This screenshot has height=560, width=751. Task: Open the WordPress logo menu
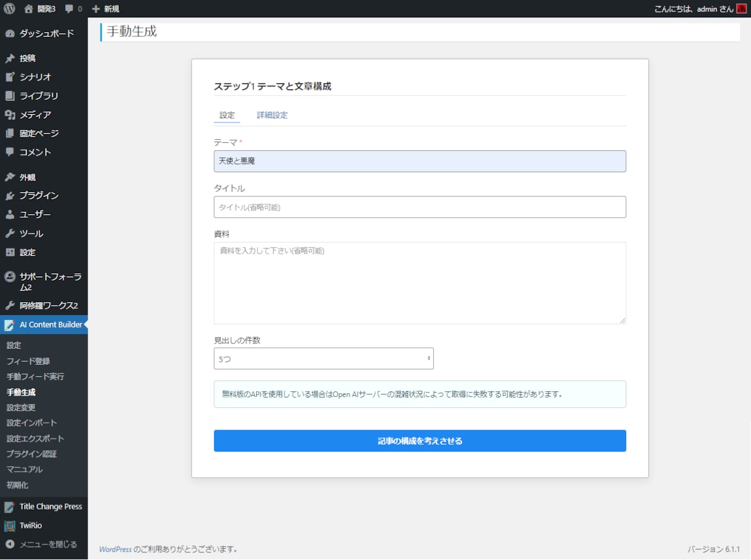coord(9,9)
